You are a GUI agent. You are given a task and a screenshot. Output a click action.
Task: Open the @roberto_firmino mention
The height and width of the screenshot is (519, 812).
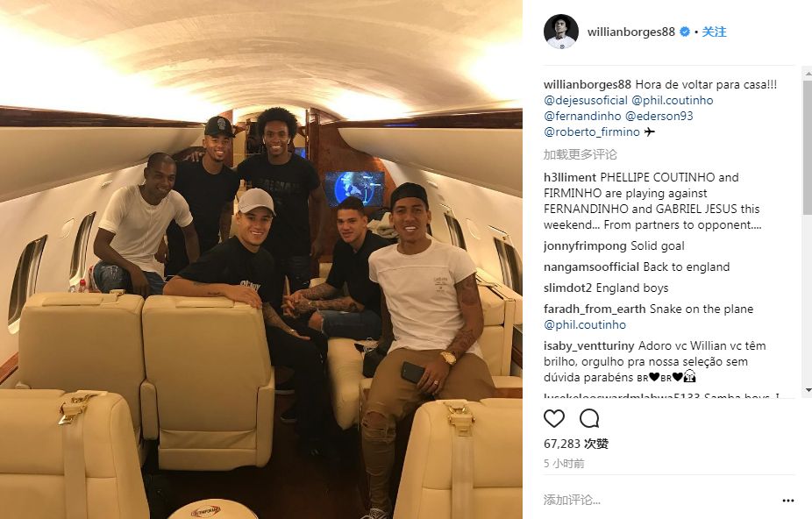(x=591, y=132)
